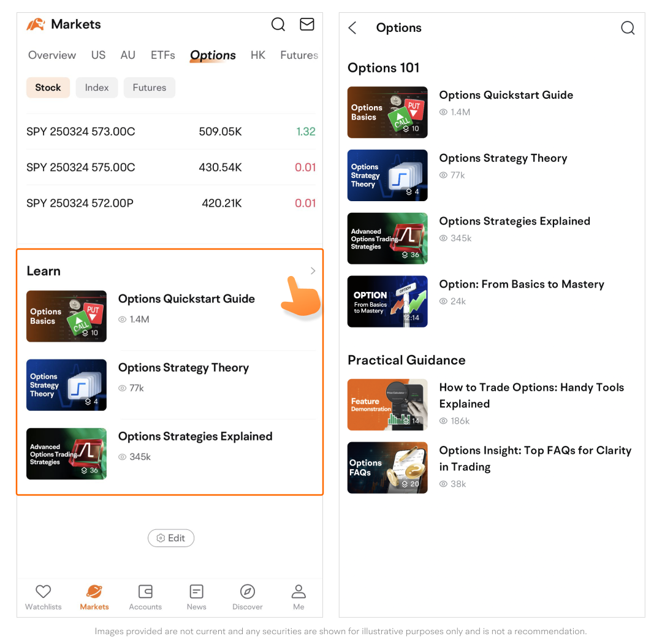Select the Futures filter chip

click(150, 88)
